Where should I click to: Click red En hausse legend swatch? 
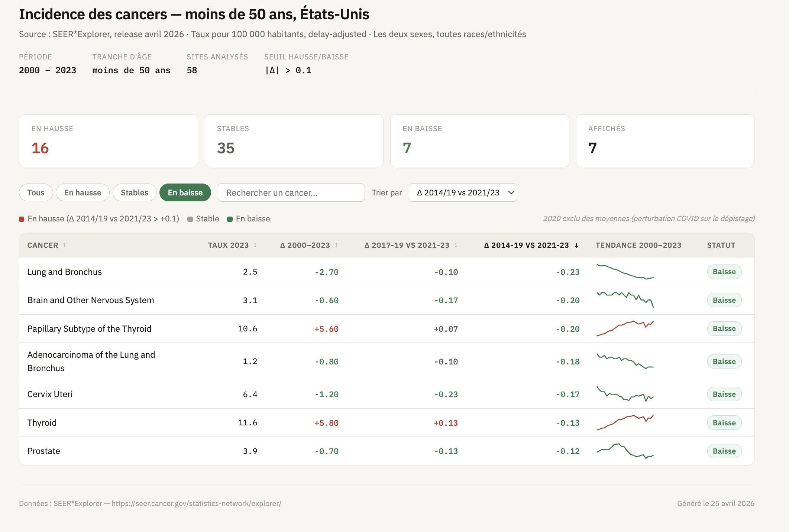coord(22,219)
